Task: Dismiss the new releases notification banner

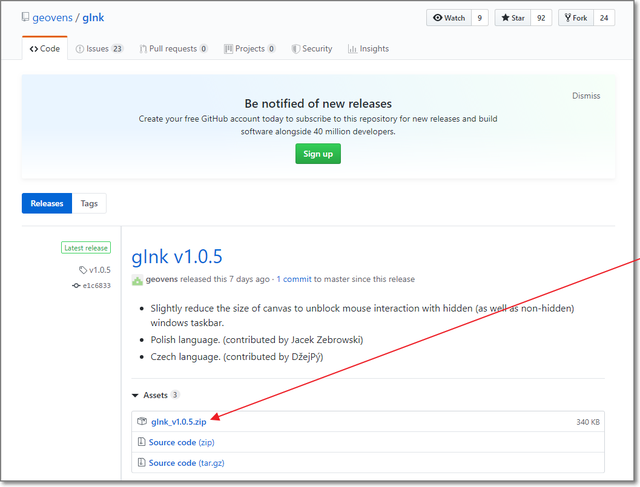Action: click(x=586, y=96)
